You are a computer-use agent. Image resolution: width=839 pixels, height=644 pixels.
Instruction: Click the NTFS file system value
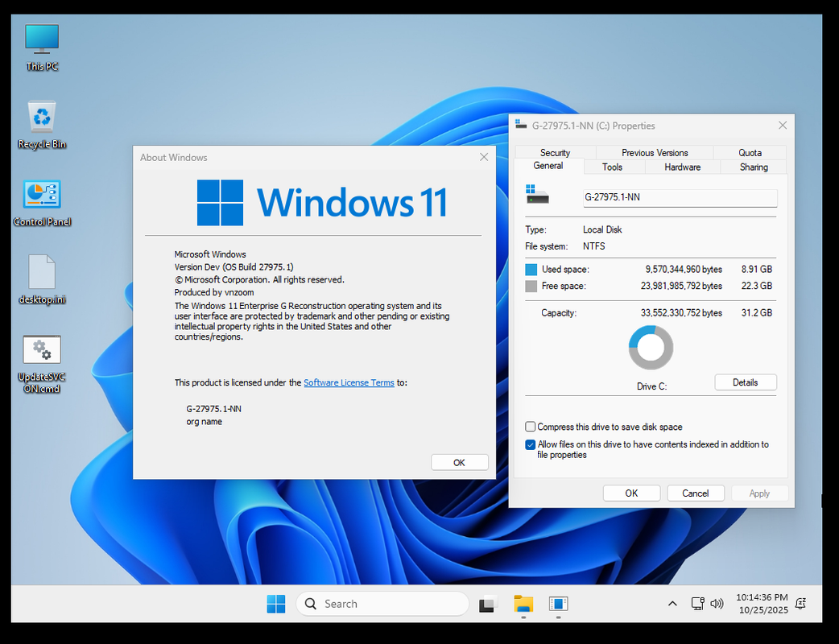click(x=594, y=246)
